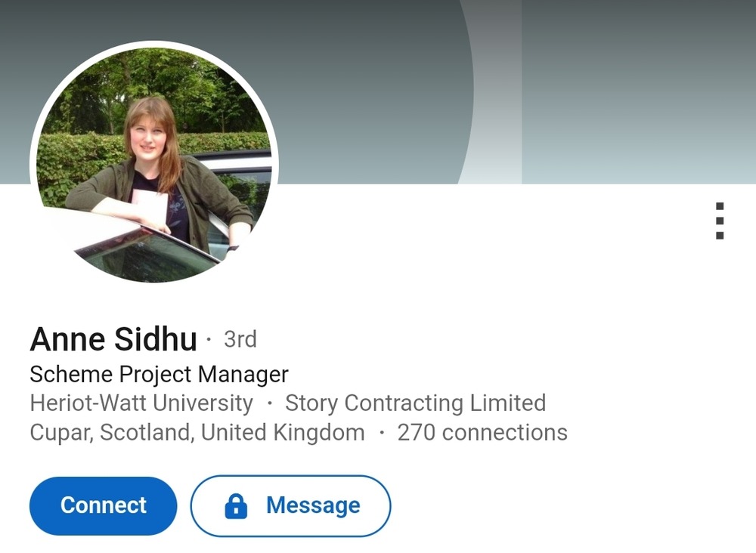Click the dot separator before 3rd
756x553 pixels.
(x=209, y=340)
